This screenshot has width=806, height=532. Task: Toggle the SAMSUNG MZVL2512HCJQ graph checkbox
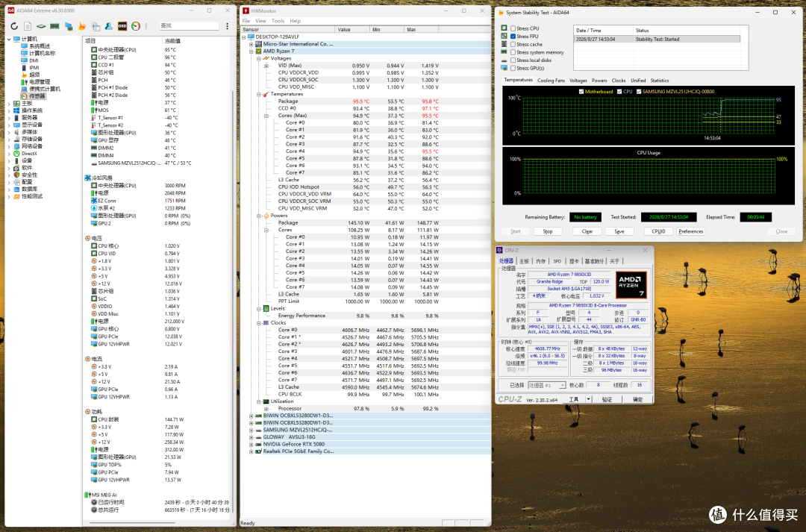[639, 92]
